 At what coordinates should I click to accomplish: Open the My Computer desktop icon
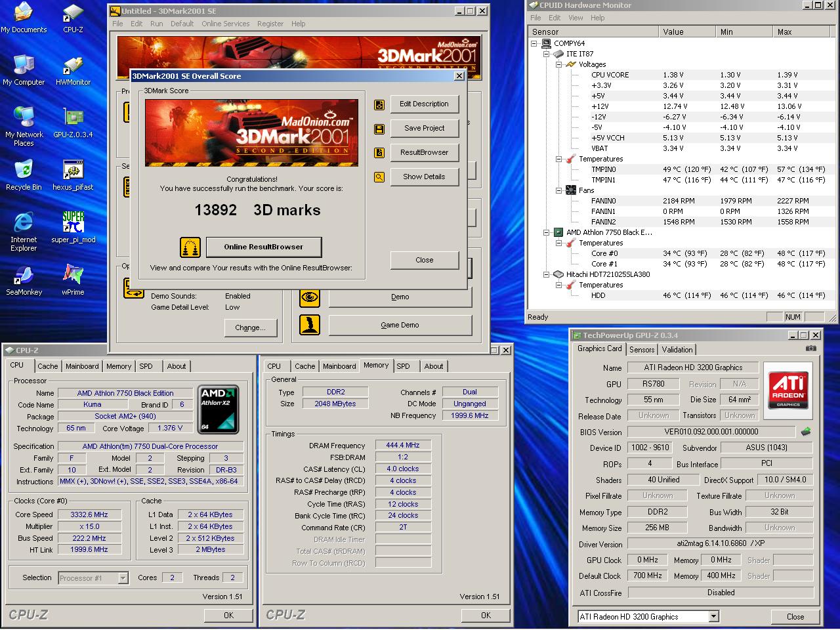(x=24, y=70)
